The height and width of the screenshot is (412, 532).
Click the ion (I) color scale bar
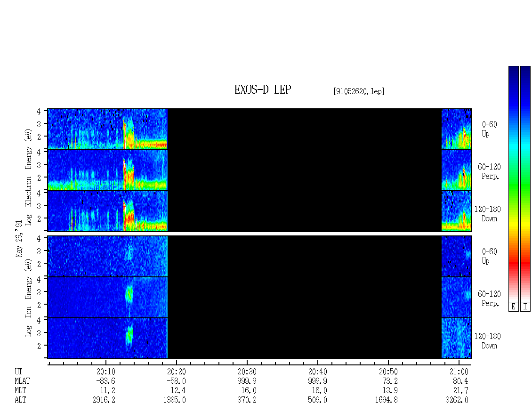[x=525, y=184]
